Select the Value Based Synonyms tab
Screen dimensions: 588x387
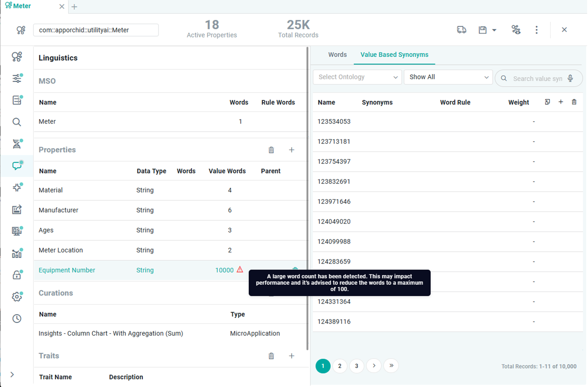pos(394,55)
